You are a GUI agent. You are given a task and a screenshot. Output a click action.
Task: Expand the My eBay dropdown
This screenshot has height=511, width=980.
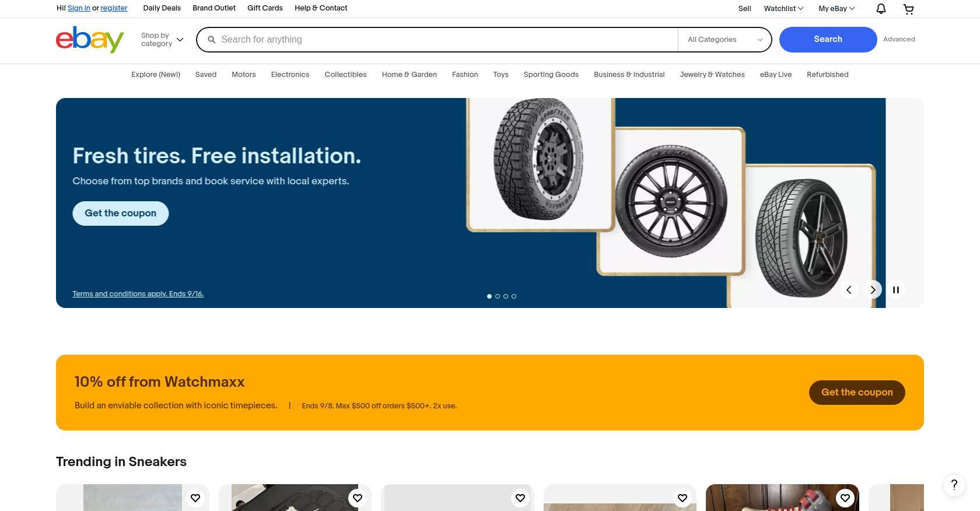pos(836,9)
